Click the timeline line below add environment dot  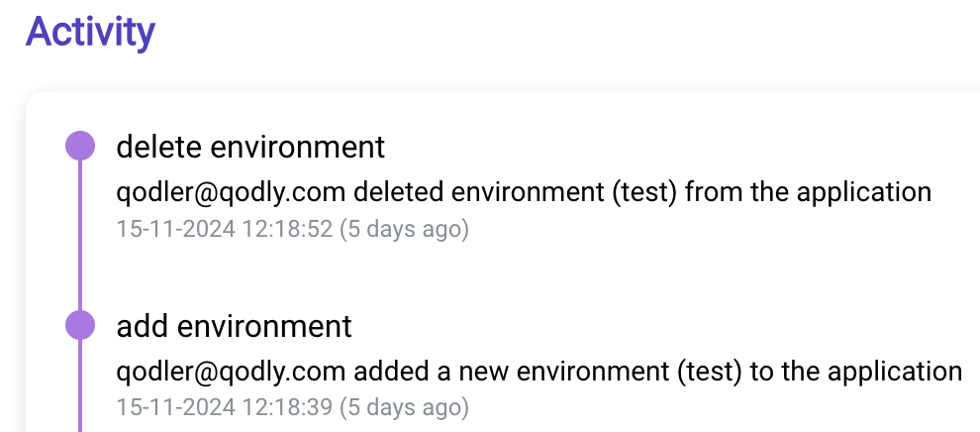click(80, 386)
